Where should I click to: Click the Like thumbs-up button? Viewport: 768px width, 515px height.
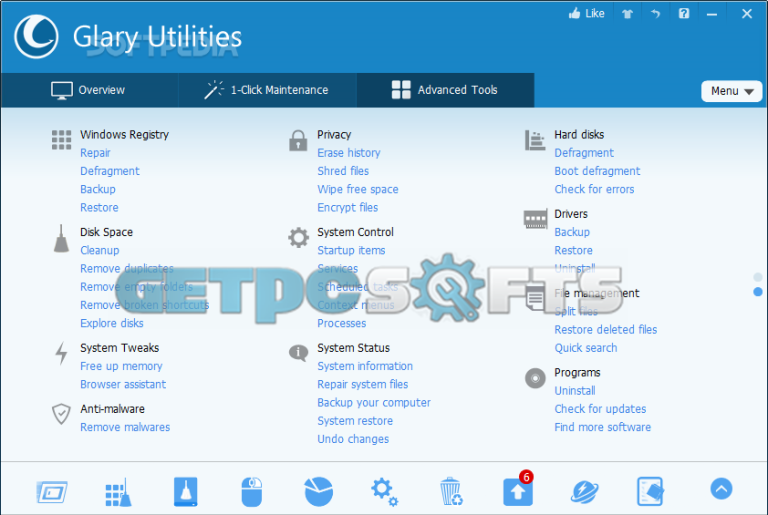(586, 13)
